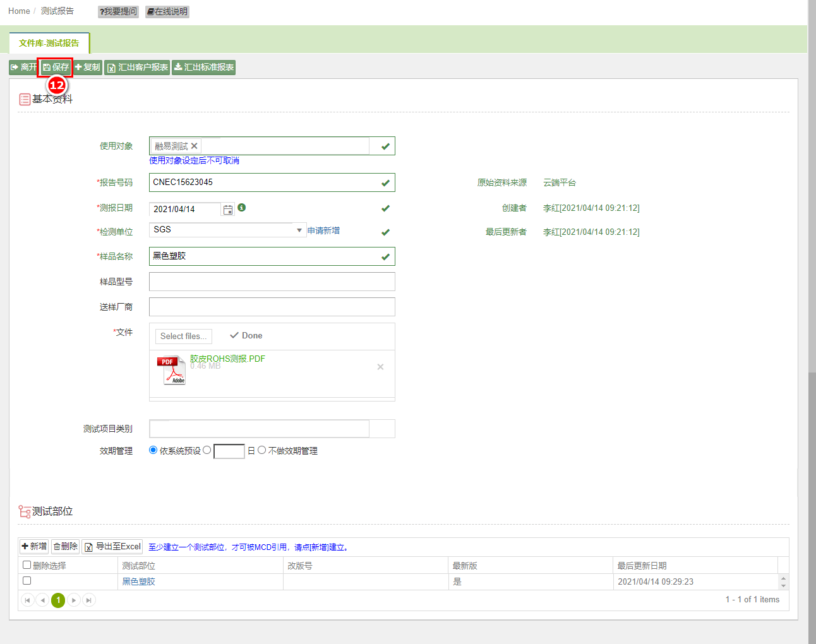Click the grid scrollbar up arrow
Image resolution: width=816 pixels, height=644 pixels.
[783, 578]
